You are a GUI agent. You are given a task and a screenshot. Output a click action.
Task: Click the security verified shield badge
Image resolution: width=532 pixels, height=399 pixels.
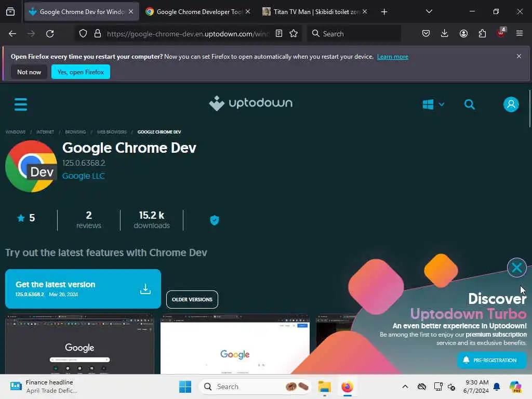point(215,220)
